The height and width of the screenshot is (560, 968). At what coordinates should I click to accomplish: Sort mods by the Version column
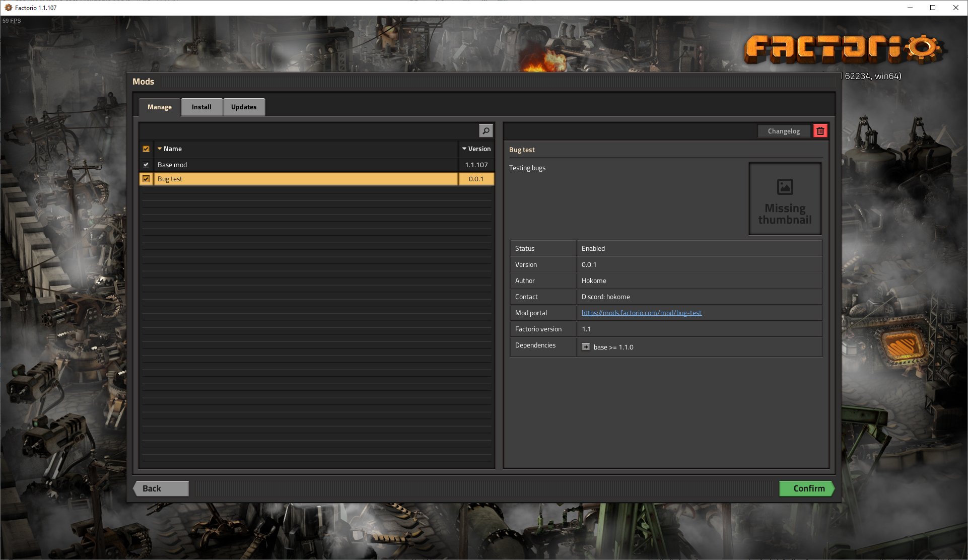476,149
